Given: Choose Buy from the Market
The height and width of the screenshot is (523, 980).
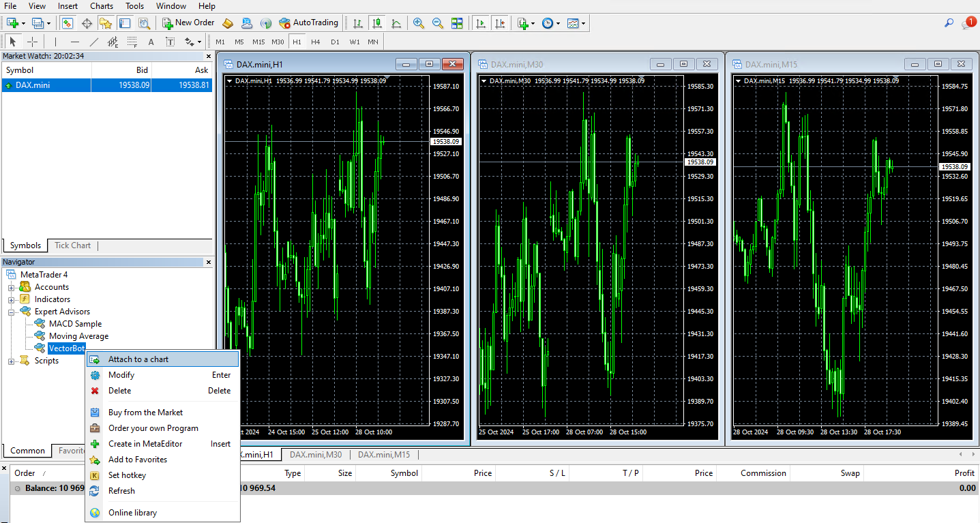Looking at the screenshot, I should click(x=162, y=413).
